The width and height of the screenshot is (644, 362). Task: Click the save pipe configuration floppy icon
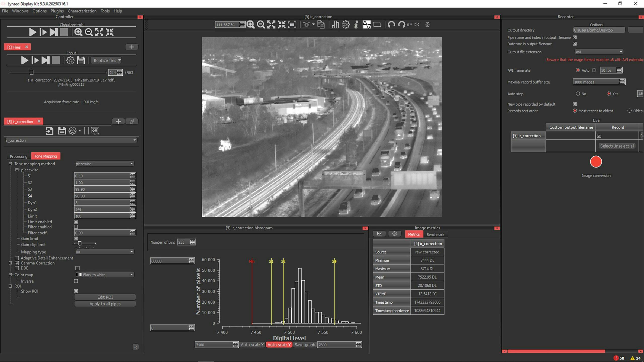point(62,130)
